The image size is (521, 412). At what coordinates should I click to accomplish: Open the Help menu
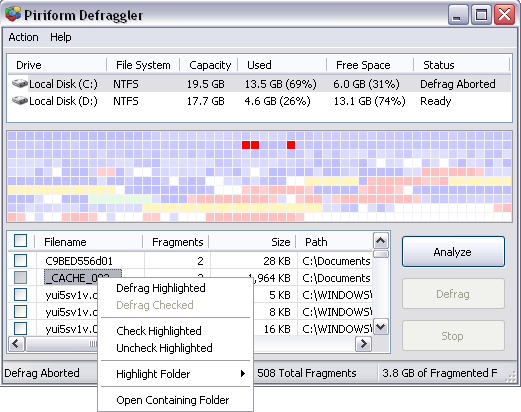point(61,37)
